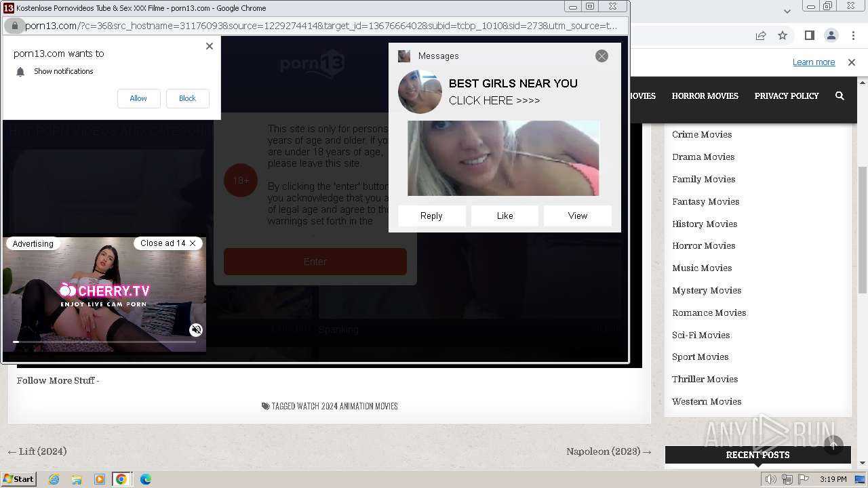This screenshot has width=868, height=488.
Task: Click the Action Center flag tray icon
Action: pos(802,479)
